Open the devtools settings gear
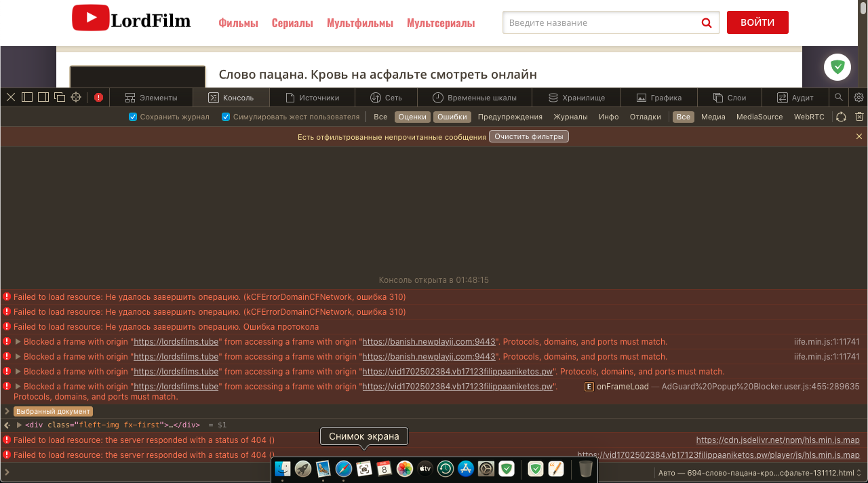868x483 pixels. pyautogui.click(x=859, y=97)
